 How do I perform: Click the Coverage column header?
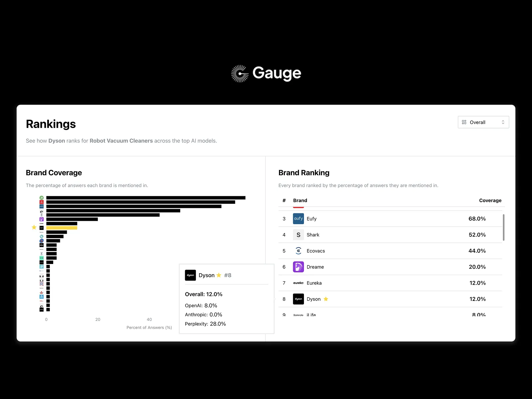point(490,200)
